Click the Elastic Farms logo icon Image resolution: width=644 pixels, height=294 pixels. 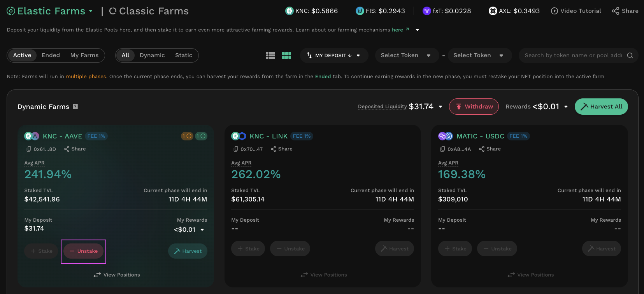pos(11,11)
